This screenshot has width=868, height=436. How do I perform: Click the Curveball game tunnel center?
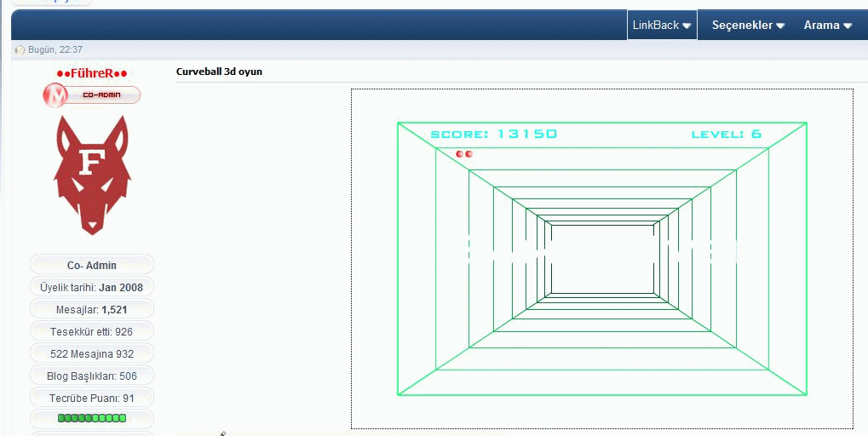pyautogui.click(x=602, y=258)
